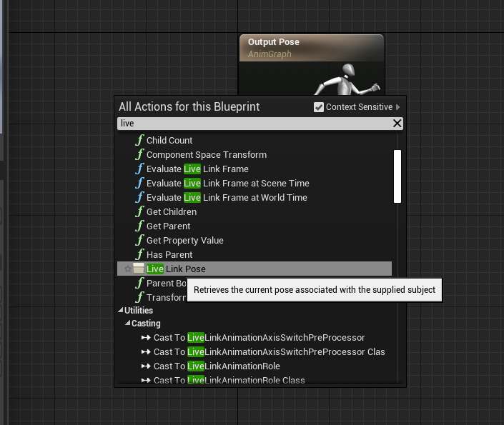Click the function icon beside Get Parent
The width and height of the screenshot is (504, 425).
[x=139, y=226]
